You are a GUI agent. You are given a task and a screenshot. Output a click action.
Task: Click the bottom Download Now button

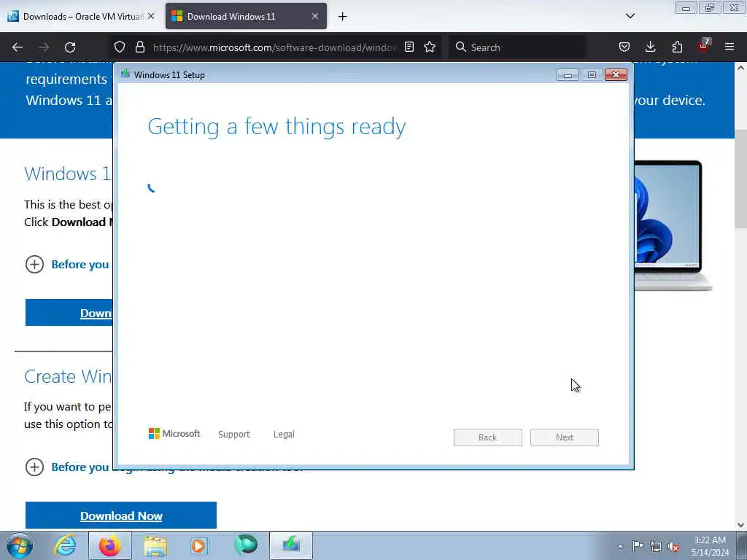click(x=121, y=516)
